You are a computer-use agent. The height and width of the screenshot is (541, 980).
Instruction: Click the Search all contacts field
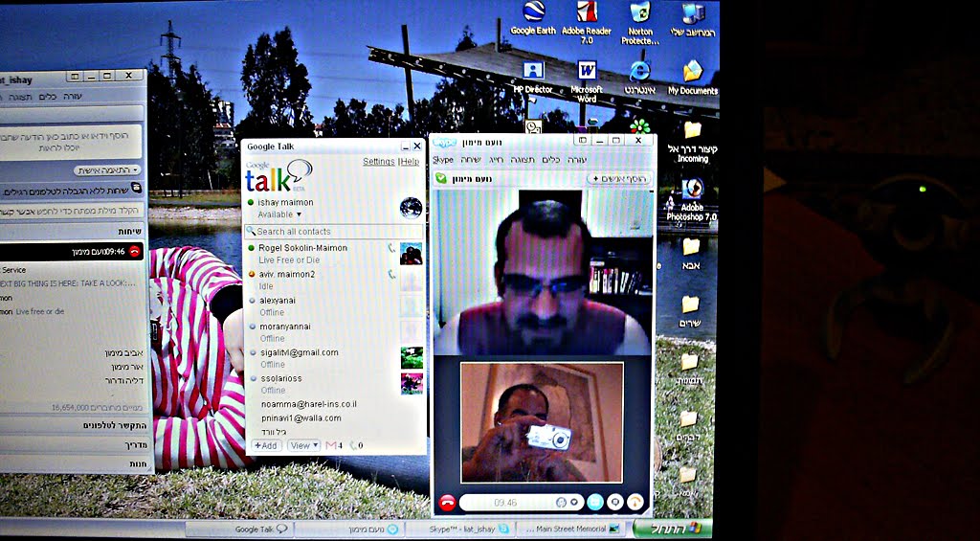333,232
